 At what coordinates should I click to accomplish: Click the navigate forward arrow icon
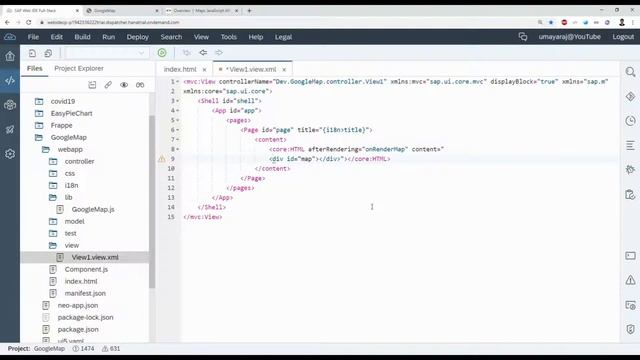click(219, 53)
